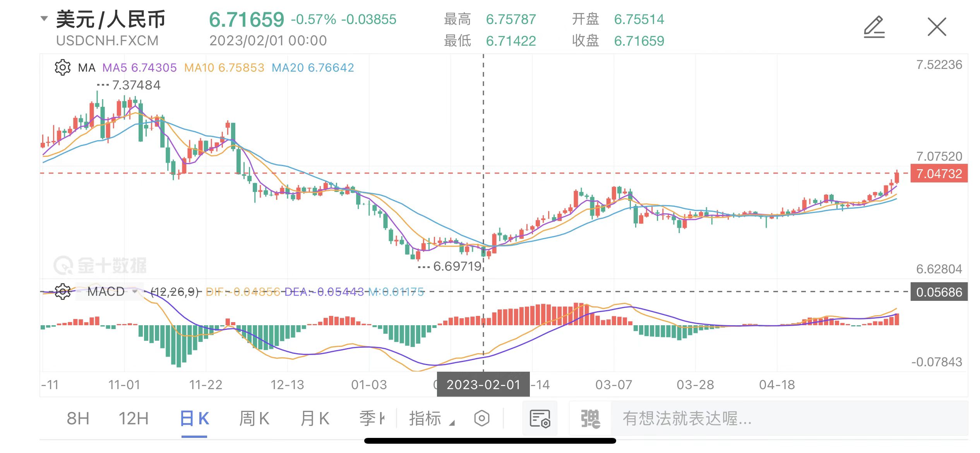Viewport: 980px width, 453px height.
Task: Tap the 0.05686 MACD value label
Action: pyautogui.click(x=939, y=292)
